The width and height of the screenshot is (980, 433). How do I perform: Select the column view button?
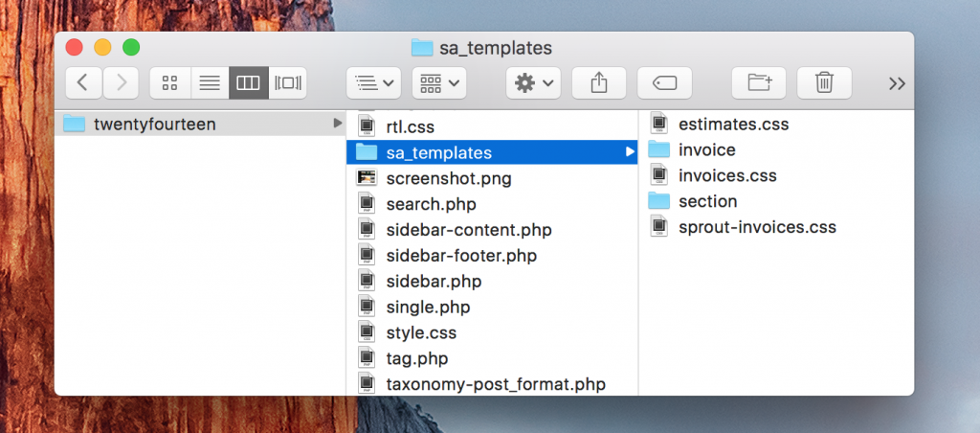248,82
